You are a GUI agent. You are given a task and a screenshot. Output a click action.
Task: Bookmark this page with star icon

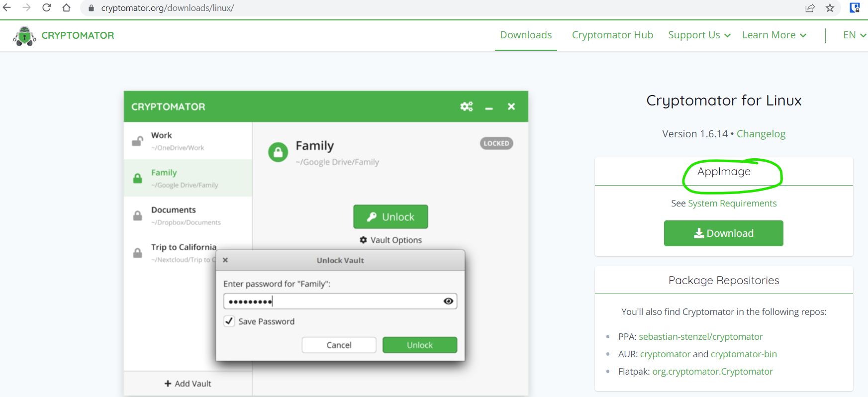[x=830, y=8]
